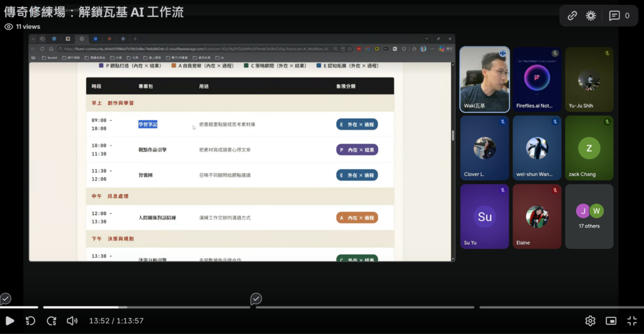This screenshot has width=644, height=334.
Task: Select zack Chang participant tile
Action: pos(589,148)
